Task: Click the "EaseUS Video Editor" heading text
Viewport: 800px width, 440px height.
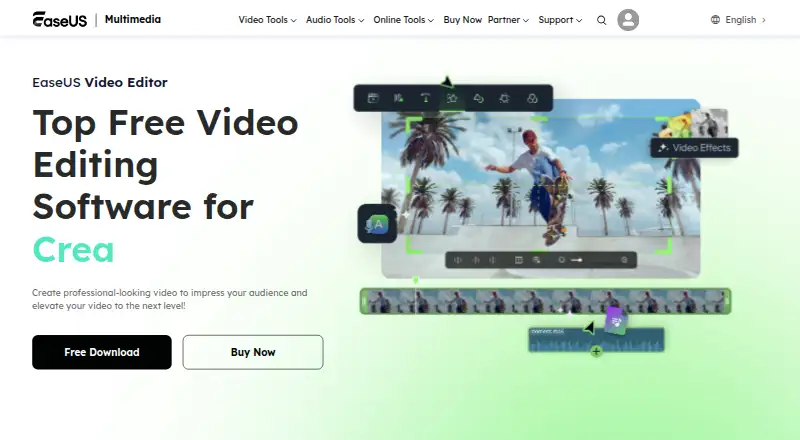Action: [x=99, y=82]
